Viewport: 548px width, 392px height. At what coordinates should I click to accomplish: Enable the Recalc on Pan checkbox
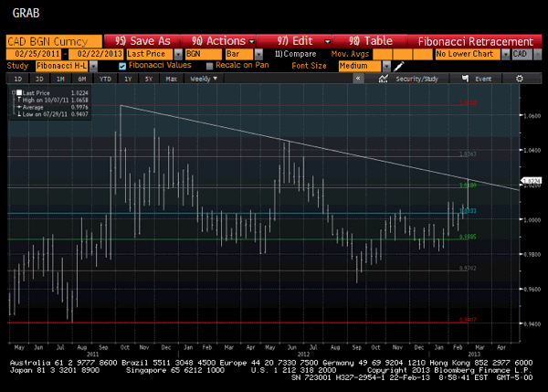point(209,67)
